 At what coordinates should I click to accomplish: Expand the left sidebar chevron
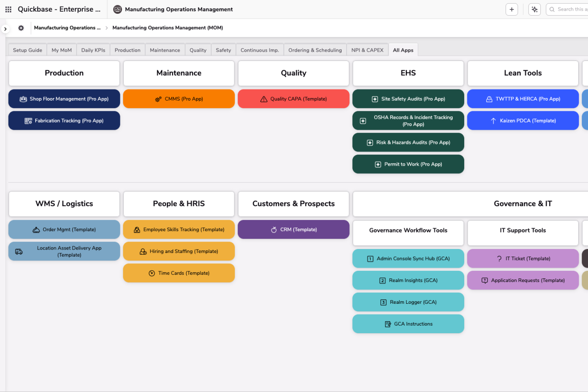pos(5,29)
